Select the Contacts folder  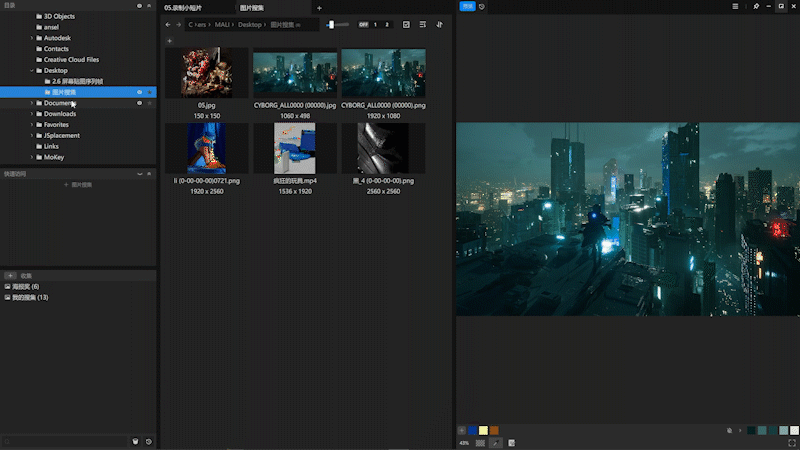[56, 49]
